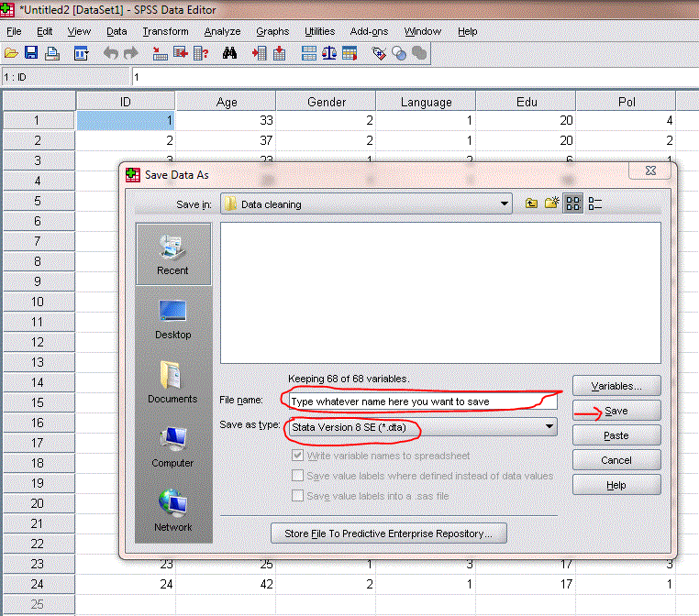Click the up one folder level icon

coord(531,203)
